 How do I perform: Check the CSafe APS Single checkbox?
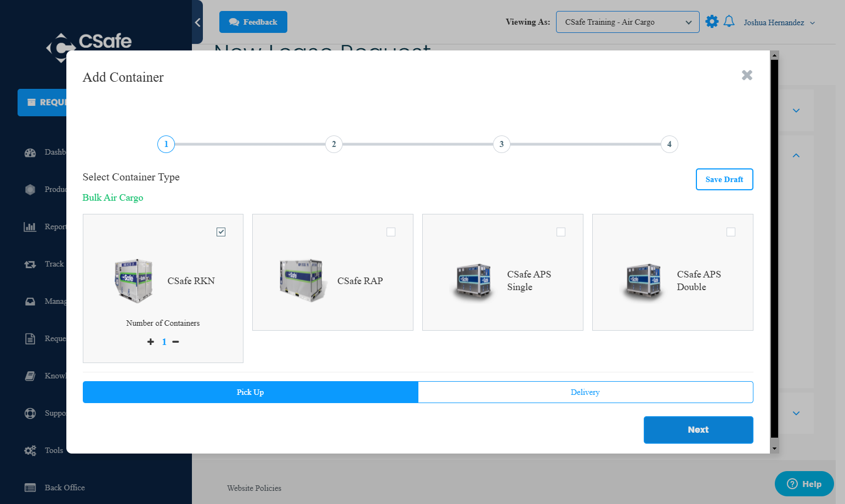(561, 232)
